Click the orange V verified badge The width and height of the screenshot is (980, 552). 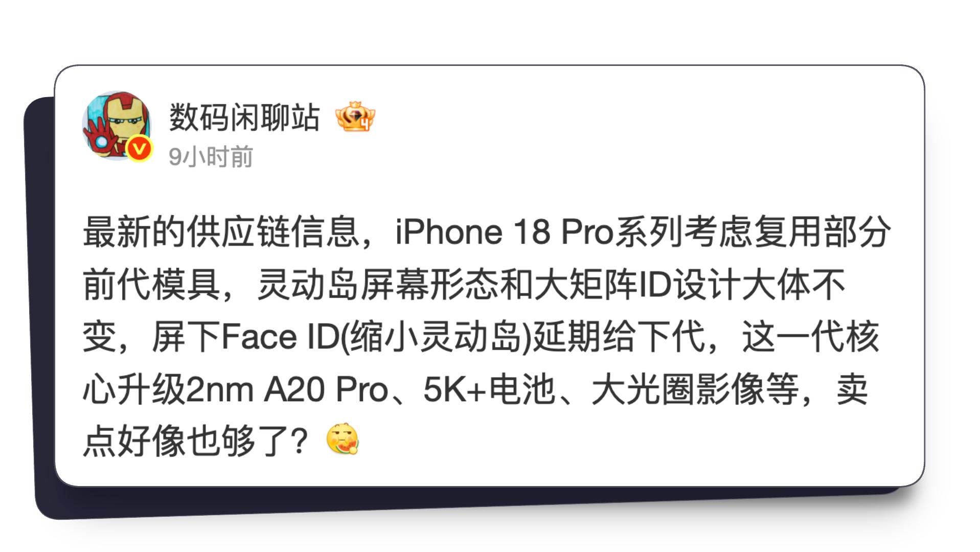pos(139,149)
